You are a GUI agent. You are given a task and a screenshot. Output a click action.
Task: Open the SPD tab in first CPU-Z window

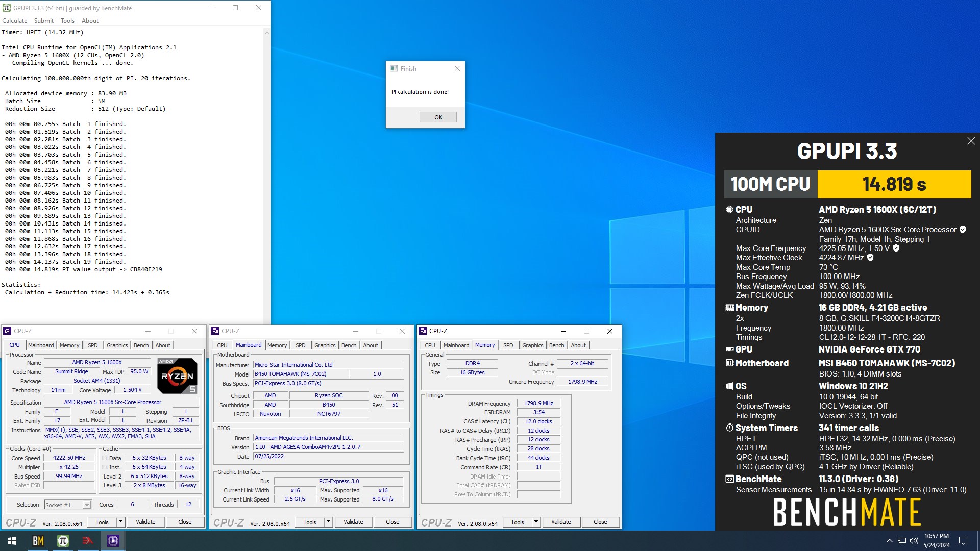[93, 345]
